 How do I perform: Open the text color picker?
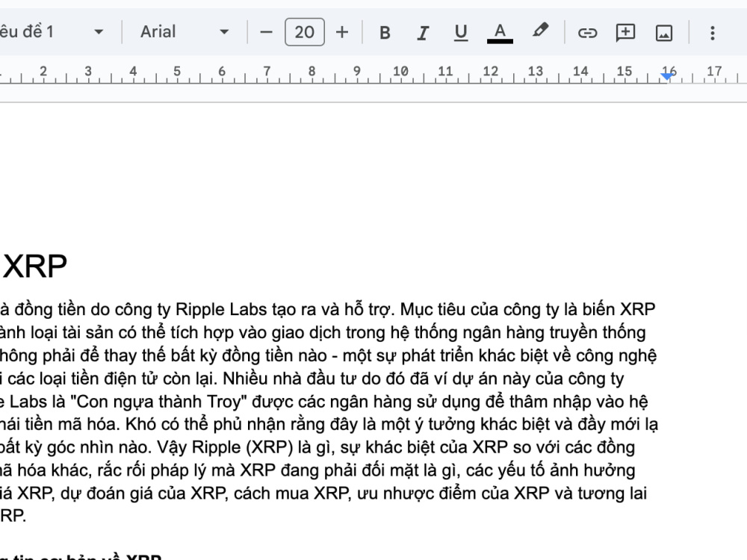tap(500, 32)
